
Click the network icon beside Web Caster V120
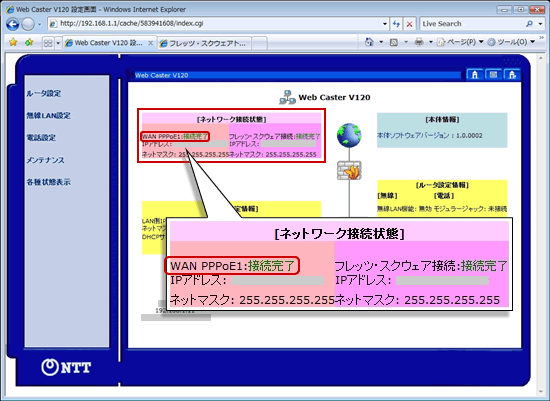point(287,97)
